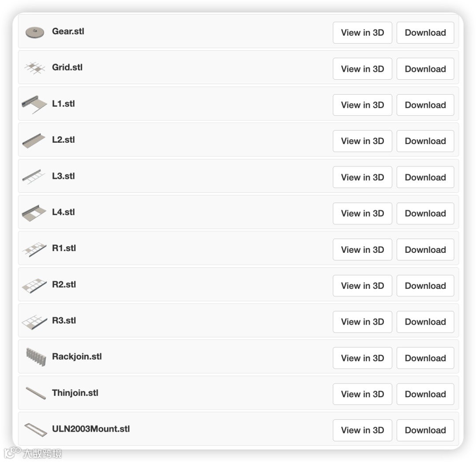Open R3.stl in 3D viewer

coord(362,322)
